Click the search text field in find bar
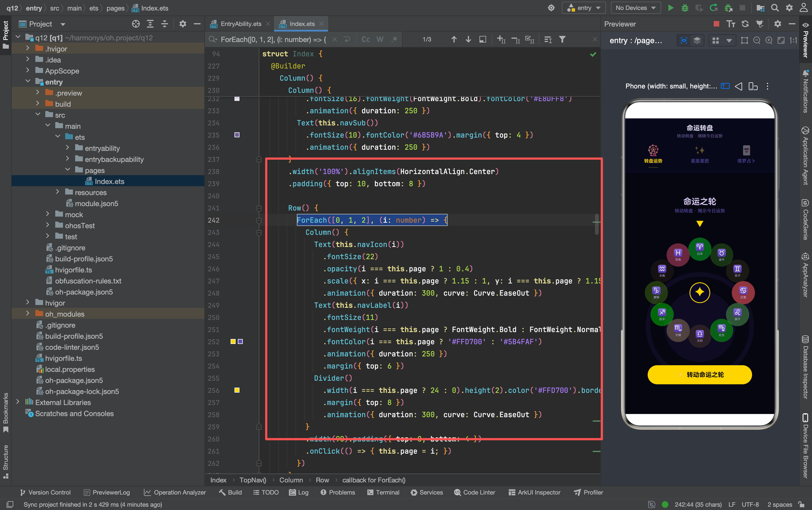812x510 pixels. point(274,40)
